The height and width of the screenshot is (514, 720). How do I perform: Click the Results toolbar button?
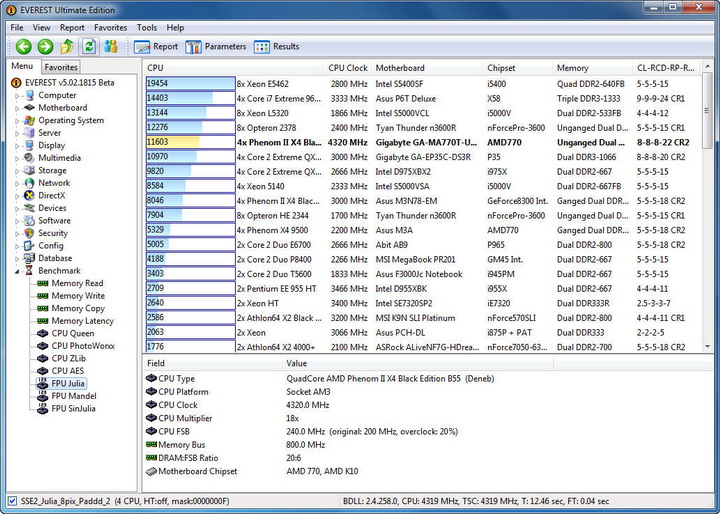(x=276, y=46)
